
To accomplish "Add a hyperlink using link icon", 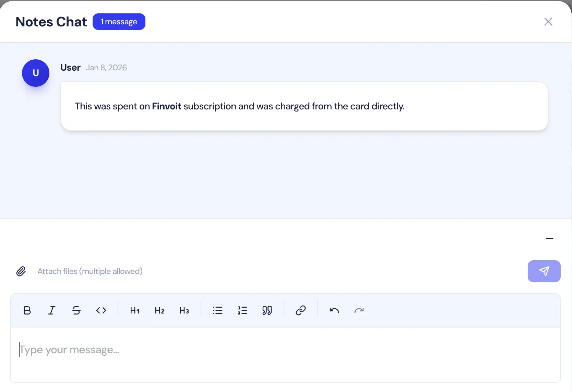I will [x=301, y=310].
